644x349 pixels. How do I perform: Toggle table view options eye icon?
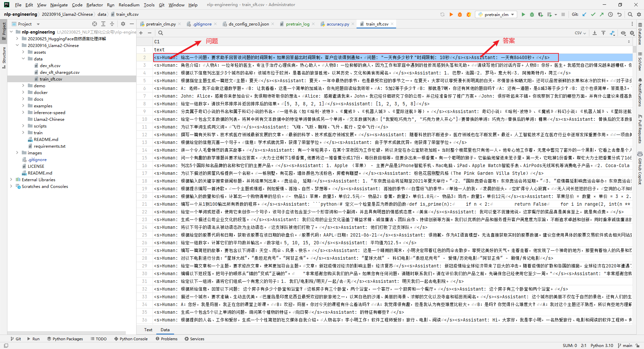tap(623, 33)
